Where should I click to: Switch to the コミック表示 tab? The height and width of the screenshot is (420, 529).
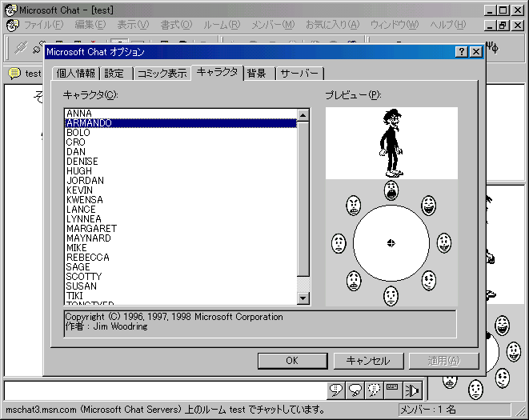[x=162, y=74]
